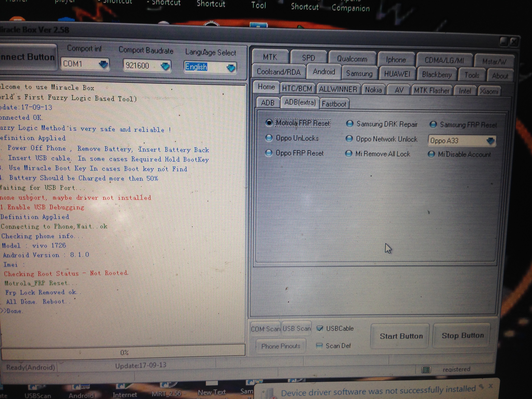Toggle the USBCable checkbox

pyautogui.click(x=320, y=328)
